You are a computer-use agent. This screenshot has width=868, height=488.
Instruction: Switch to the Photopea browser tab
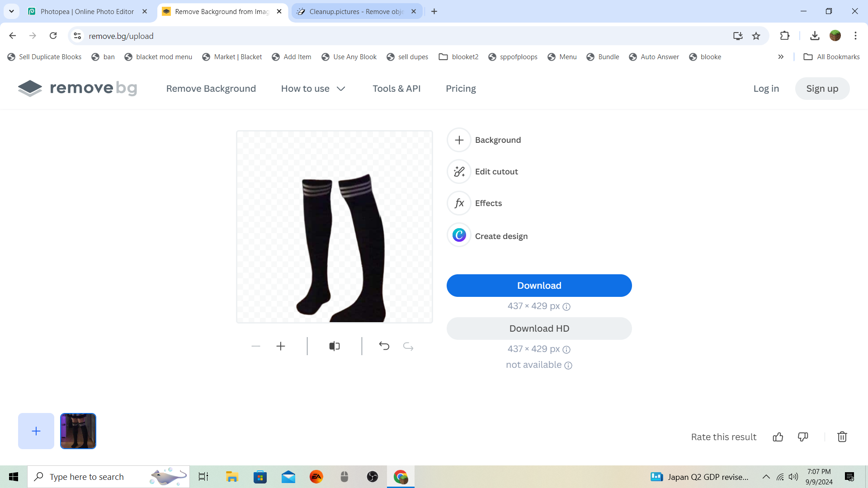tap(87, 11)
